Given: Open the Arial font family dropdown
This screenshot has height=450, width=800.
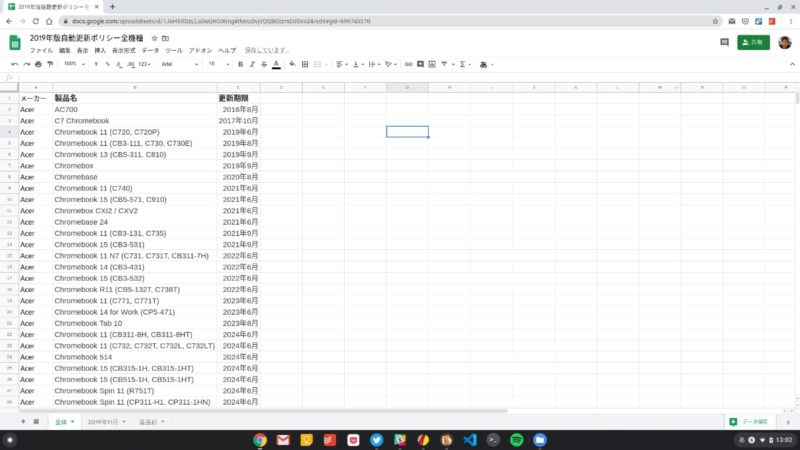Looking at the screenshot, I should pyautogui.click(x=178, y=64).
